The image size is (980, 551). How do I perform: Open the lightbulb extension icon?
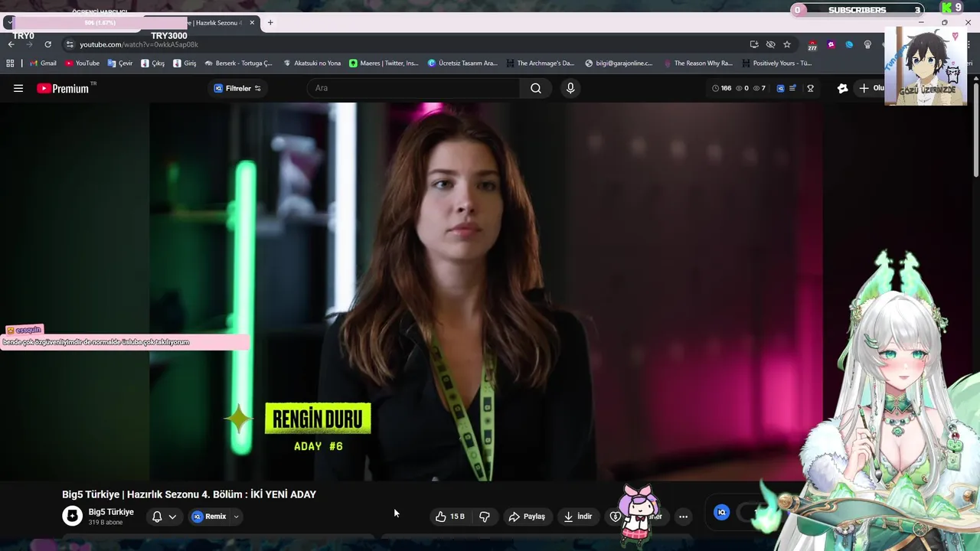867,44
